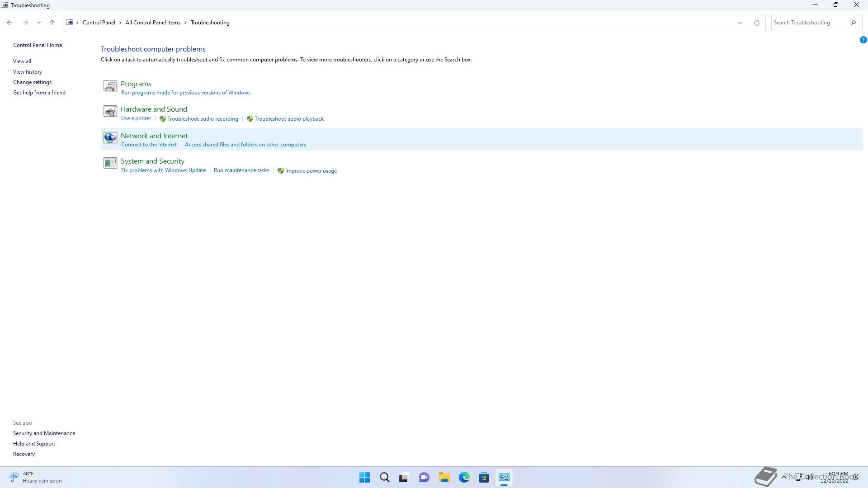Click the Hardware and Sound category icon

pos(110,111)
